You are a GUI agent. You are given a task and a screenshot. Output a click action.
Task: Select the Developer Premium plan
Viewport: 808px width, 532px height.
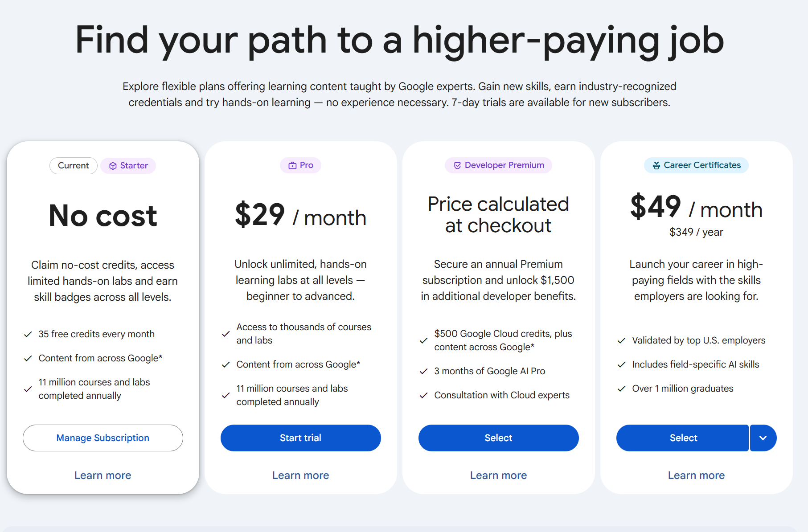[499, 438]
